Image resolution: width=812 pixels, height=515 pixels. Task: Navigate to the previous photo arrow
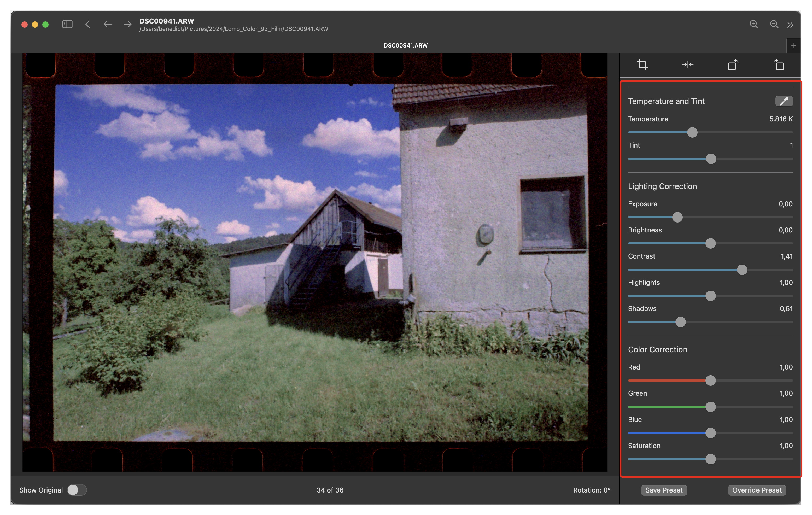coord(108,24)
